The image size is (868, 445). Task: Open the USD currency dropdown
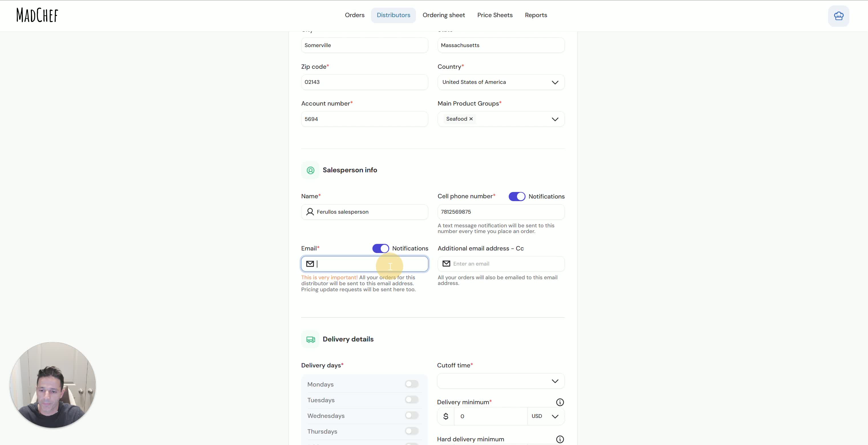[546, 416]
